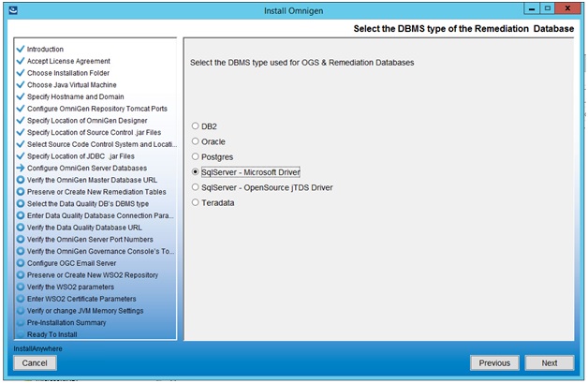Click circle icon beside Preserve or Create New Remediation Tables
This screenshot has height=383, width=588.
[x=21, y=192]
